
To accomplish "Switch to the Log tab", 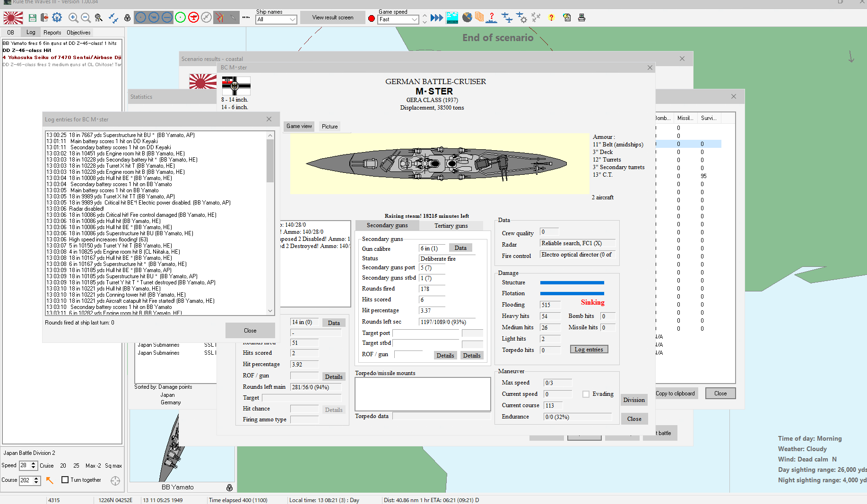I will tap(31, 32).
